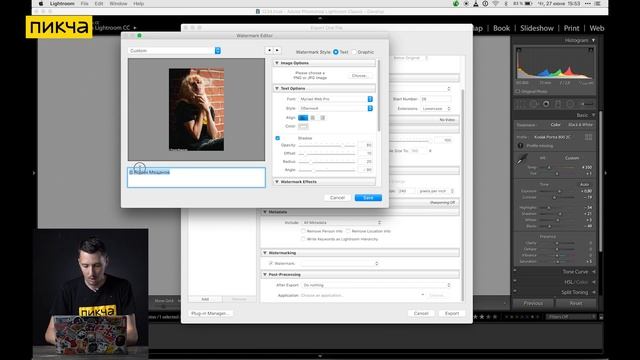Open the Edit menu
Viewport: 640px width, 360px height.
coord(99,4)
